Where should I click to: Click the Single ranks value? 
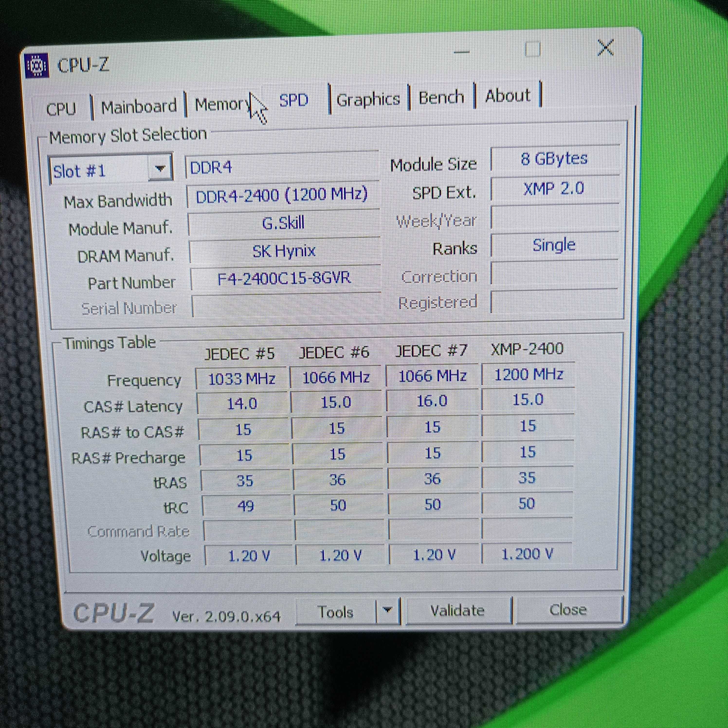(554, 245)
